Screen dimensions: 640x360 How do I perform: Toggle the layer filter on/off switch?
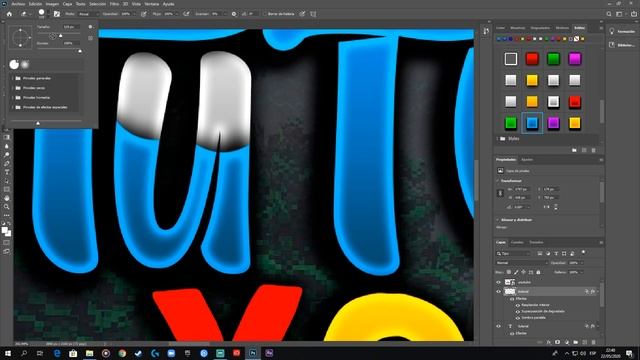pyautogui.click(x=583, y=252)
